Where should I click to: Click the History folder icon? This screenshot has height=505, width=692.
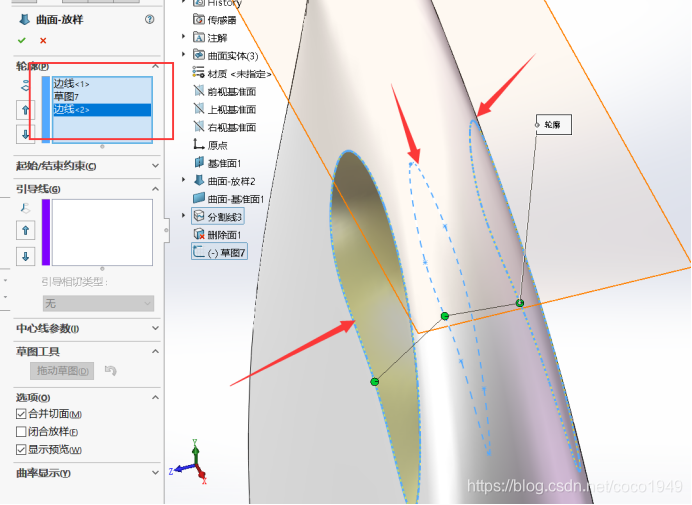[199, 3]
